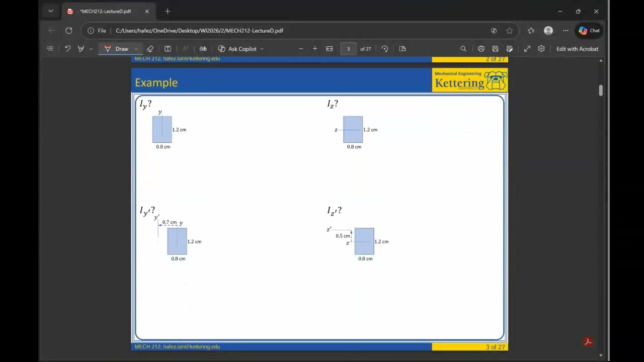Image resolution: width=644 pixels, height=362 pixels.
Task: Enter full screen PDF view
Action: (x=527, y=49)
